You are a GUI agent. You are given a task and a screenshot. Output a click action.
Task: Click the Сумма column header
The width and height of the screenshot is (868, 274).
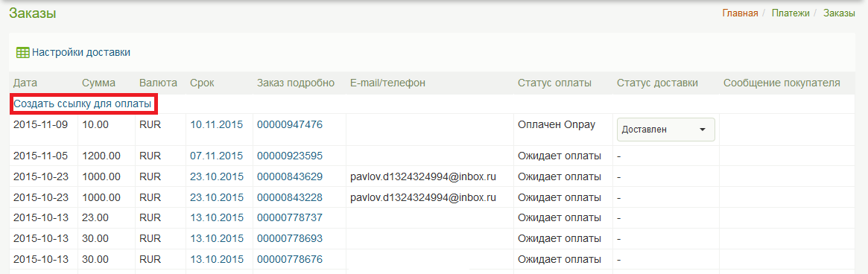98,83
